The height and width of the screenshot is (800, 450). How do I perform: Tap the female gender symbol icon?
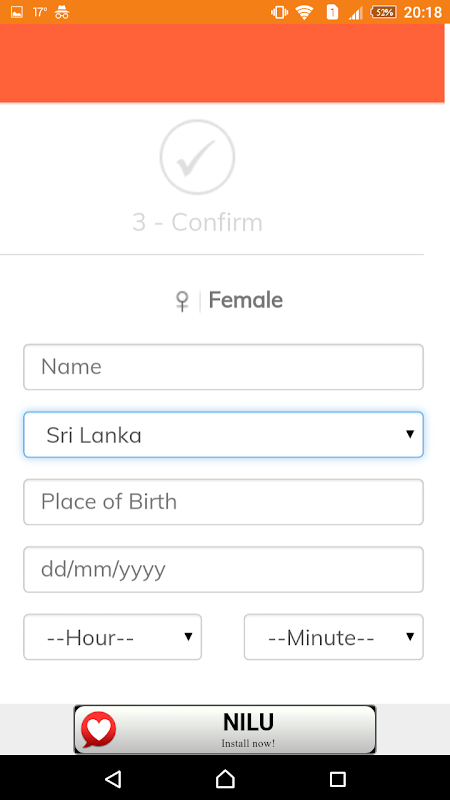coord(182,301)
